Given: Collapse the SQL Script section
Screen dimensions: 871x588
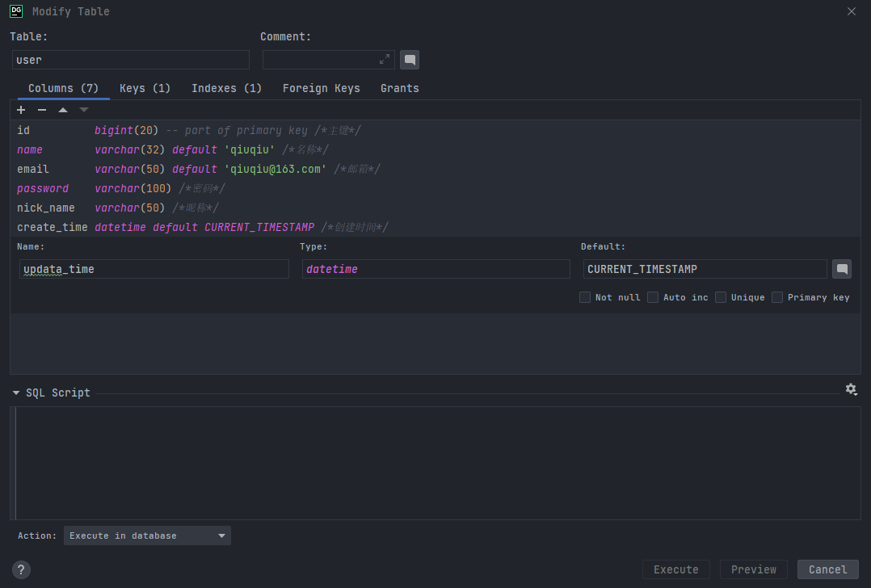Looking at the screenshot, I should 16,393.
